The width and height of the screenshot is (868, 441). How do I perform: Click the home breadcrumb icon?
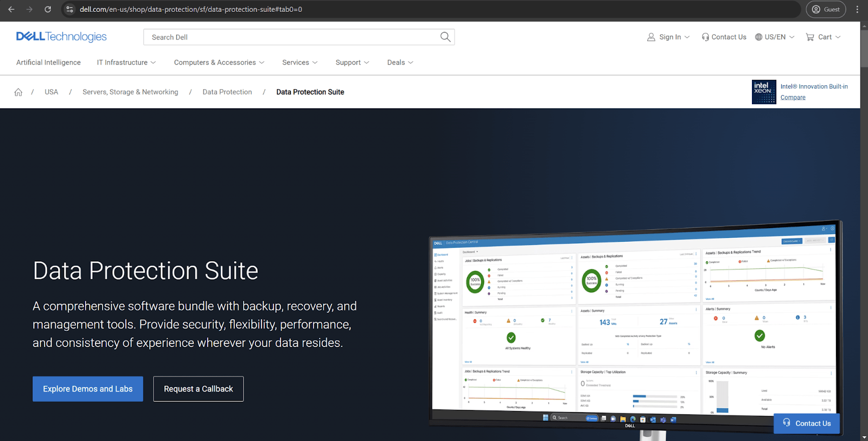(x=18, y=92)
